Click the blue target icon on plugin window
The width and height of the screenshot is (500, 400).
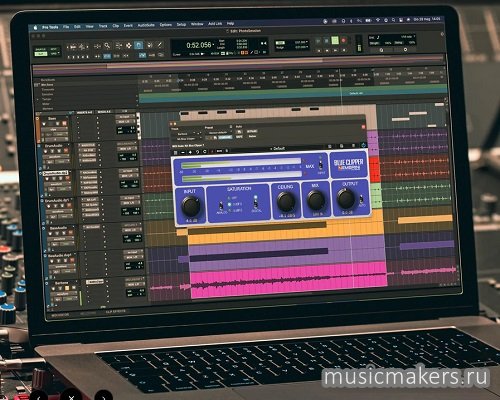363,145
